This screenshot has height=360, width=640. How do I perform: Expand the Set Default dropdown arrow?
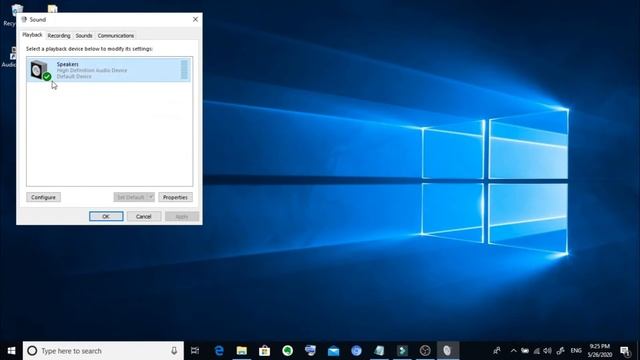point(151,197)
